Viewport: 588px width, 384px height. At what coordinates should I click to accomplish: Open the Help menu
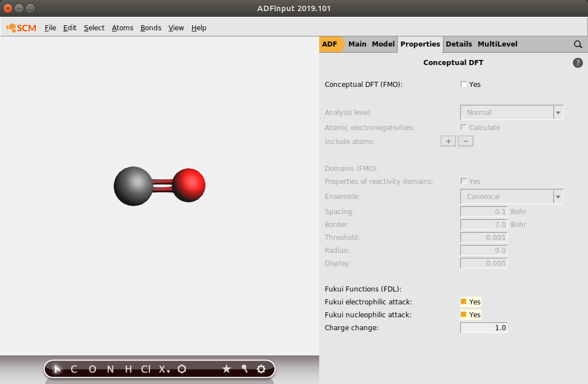[199, 28]
